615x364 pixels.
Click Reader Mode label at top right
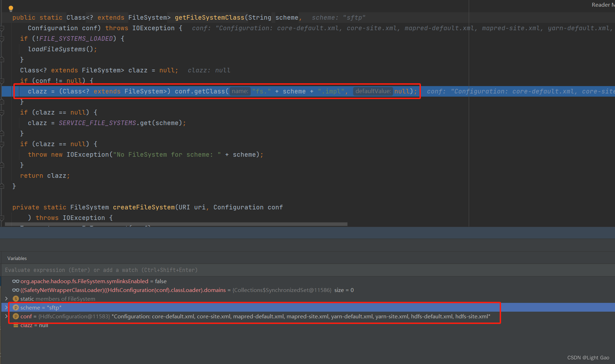click(603, 5)
